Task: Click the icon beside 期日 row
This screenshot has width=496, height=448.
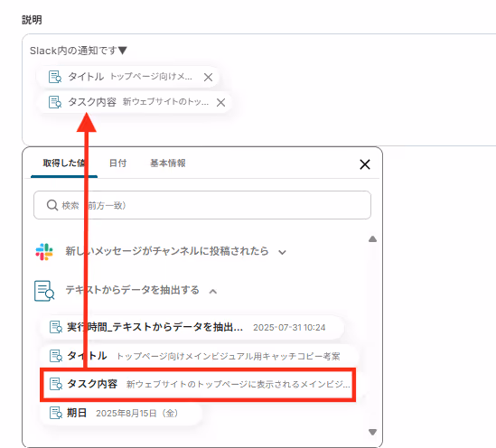Action: [56, 413]
